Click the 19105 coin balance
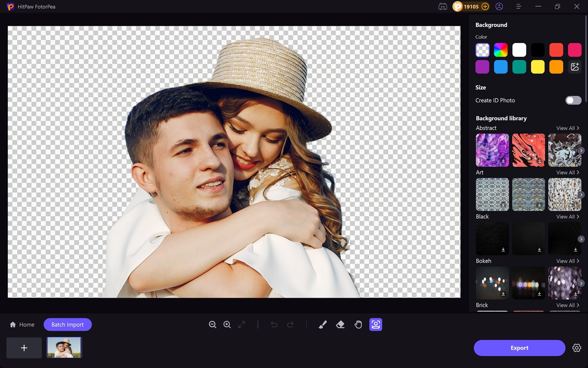Viewport: 588px width, 368px height. [x=471, y=7]
